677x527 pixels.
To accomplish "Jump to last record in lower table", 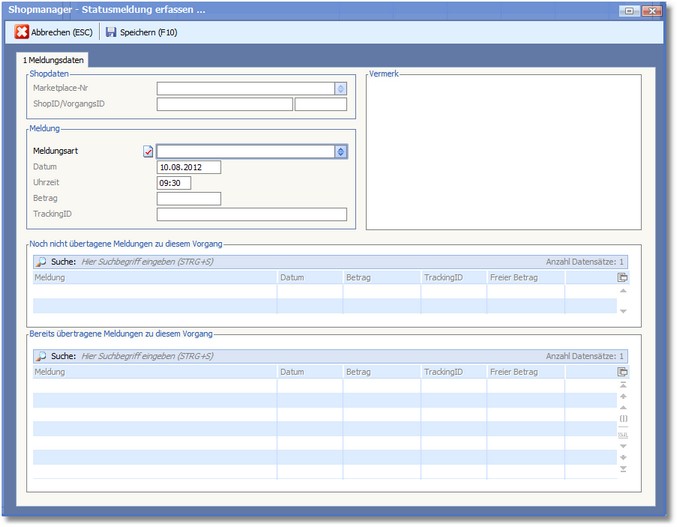I will [x=623, y=469].
